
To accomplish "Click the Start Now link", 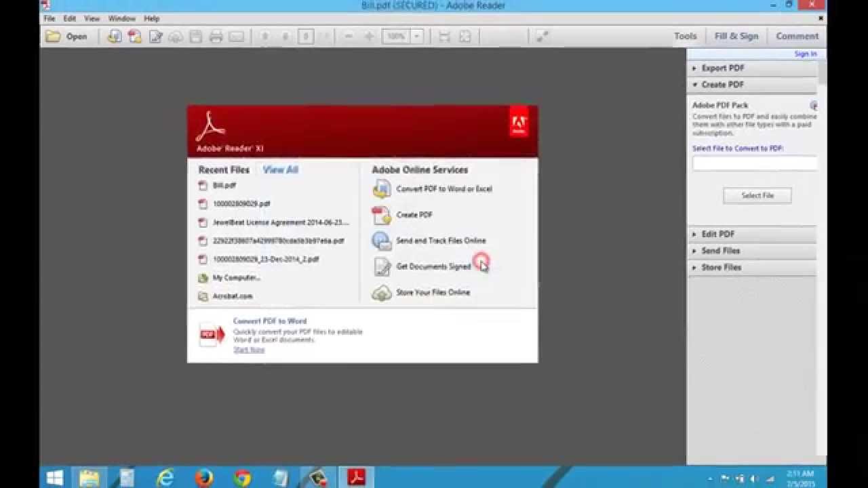I will pyautogui.click(x=249, y=350).
